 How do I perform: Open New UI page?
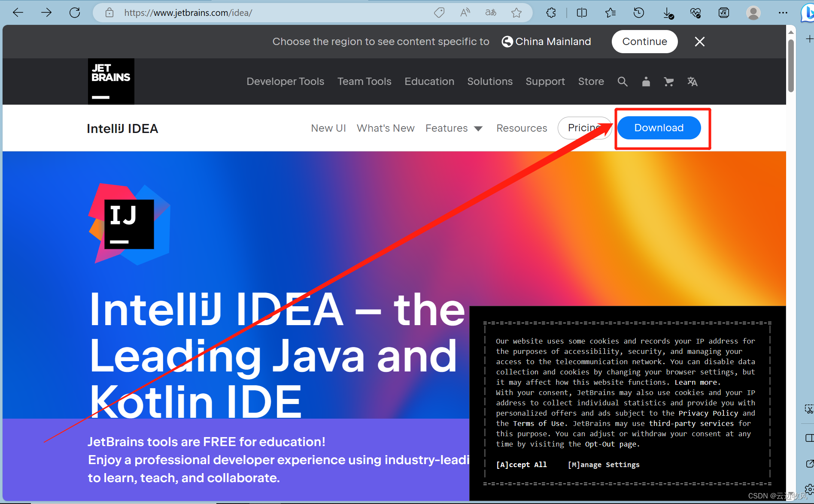pyautogui.click(x=328, y=128)
